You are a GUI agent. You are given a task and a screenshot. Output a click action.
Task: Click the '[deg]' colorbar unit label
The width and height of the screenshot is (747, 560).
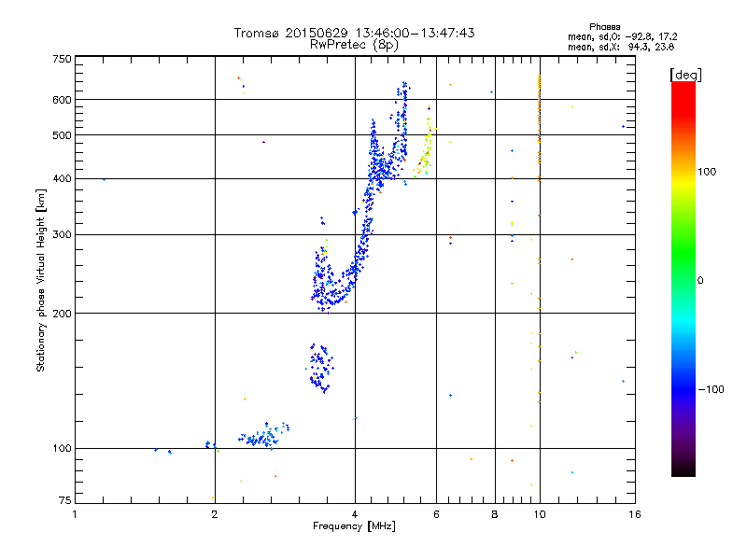tap(685, 75)
